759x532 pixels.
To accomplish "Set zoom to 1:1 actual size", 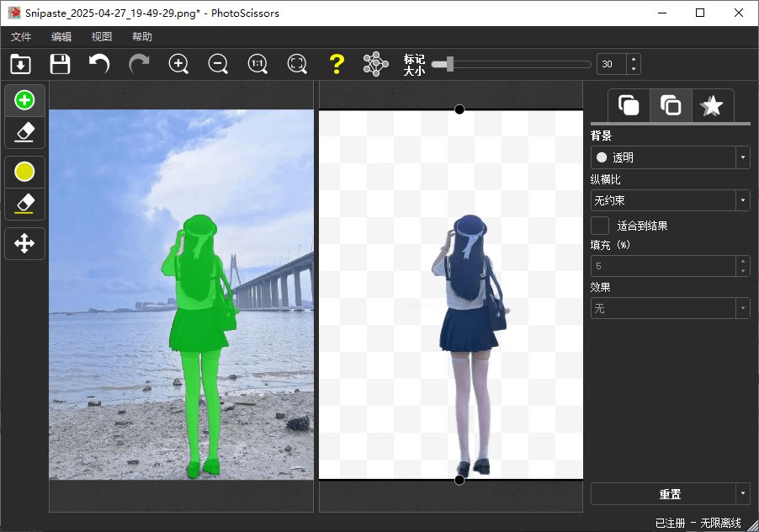I will pyautogui.click(x=257, y=64).
